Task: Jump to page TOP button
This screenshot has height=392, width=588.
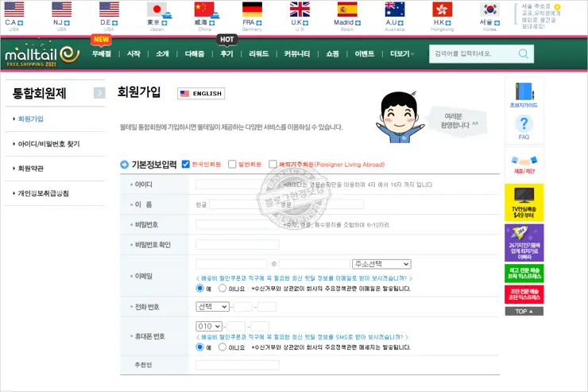Action: click(x=524, y=312)
